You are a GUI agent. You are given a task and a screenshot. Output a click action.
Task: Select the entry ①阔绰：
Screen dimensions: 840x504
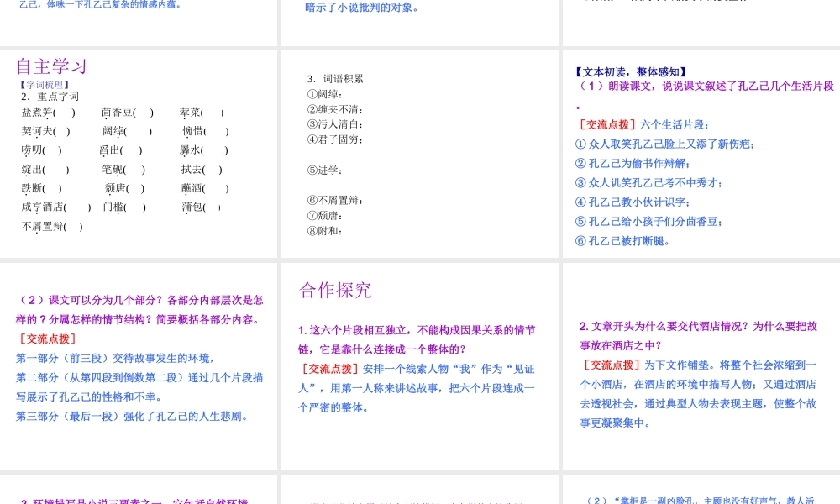(x=324, y=94)
